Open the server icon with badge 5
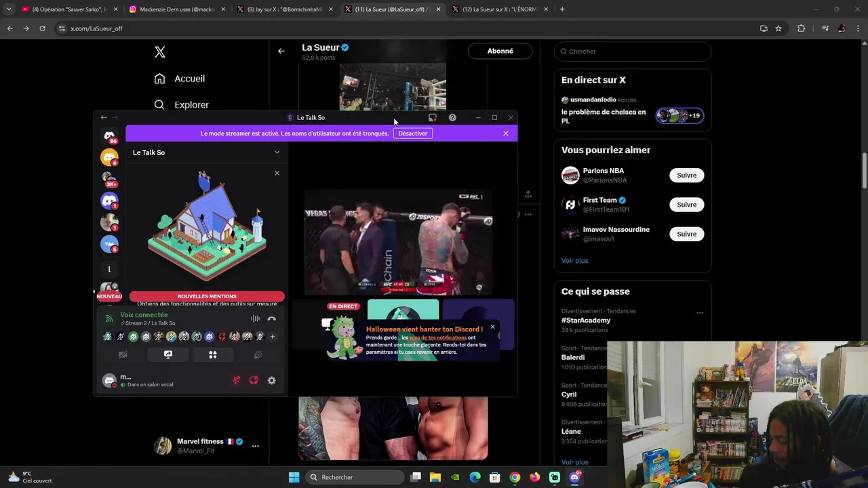The height and width of the screenshot is (488, 868). point(109,244)
